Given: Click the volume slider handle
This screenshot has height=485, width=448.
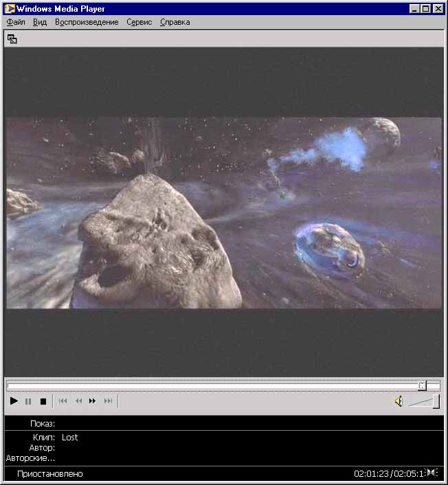Looking at the screenshot, I should (436, 401).
